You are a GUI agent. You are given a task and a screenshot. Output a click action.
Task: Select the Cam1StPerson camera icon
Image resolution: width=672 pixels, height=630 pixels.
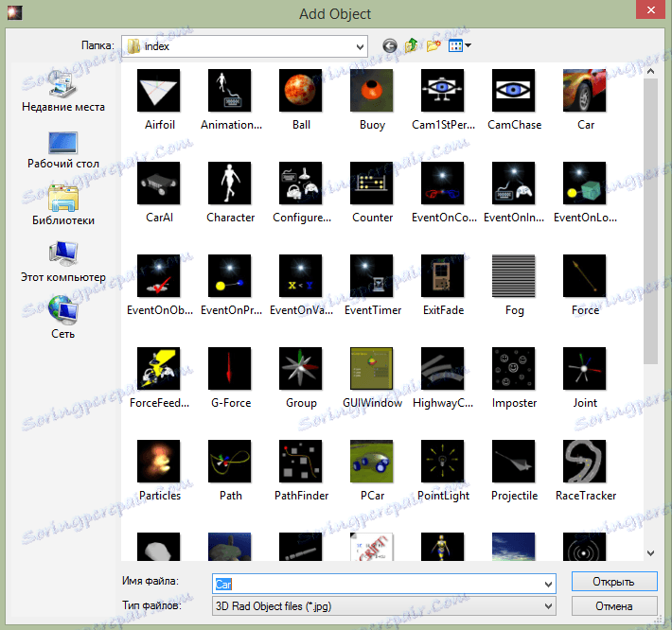[443, 91]
